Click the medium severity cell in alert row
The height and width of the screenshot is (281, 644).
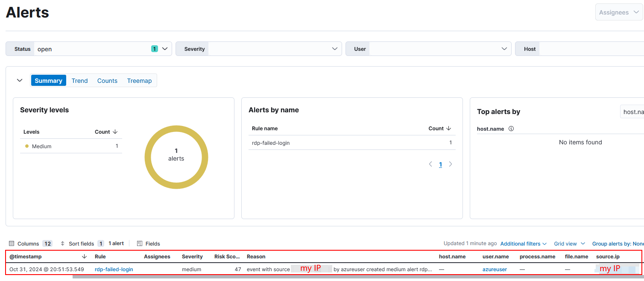point(191,269)
